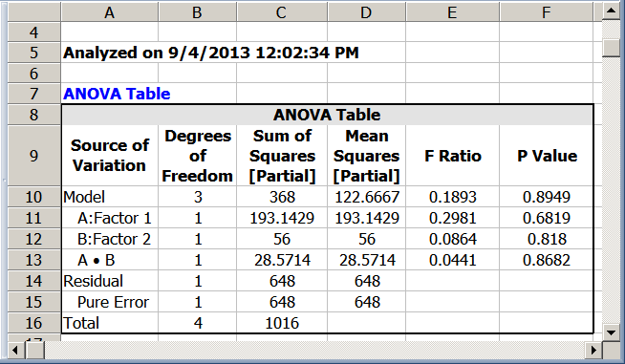Click the horizontal scrollbar left arrow
Viewport: 625px width, 364px height.
click(16, 351)
